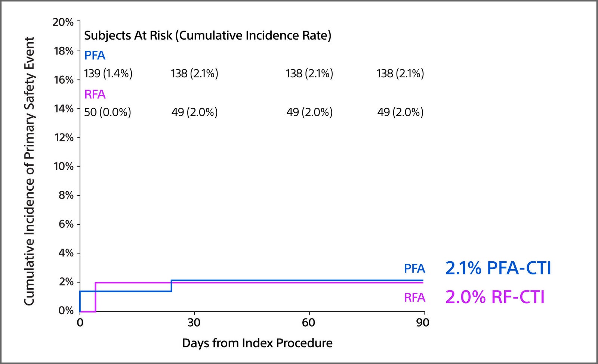Click the 60 days x-axis tick

(x=308, y=323)
